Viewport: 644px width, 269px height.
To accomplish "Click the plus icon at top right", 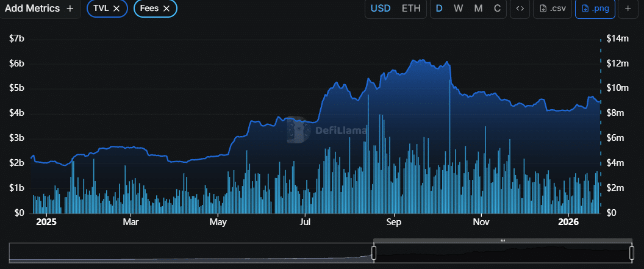I will click(x=628, y=9).
